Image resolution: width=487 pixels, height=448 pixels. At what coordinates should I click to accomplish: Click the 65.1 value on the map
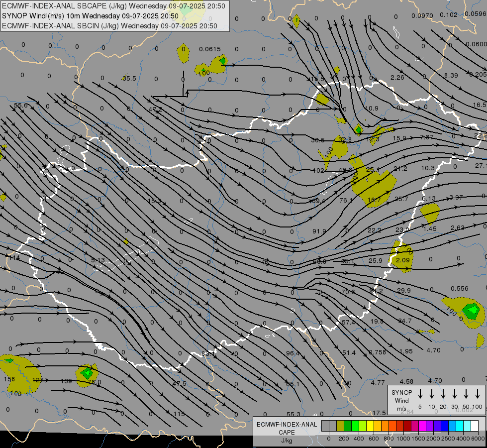292,384
